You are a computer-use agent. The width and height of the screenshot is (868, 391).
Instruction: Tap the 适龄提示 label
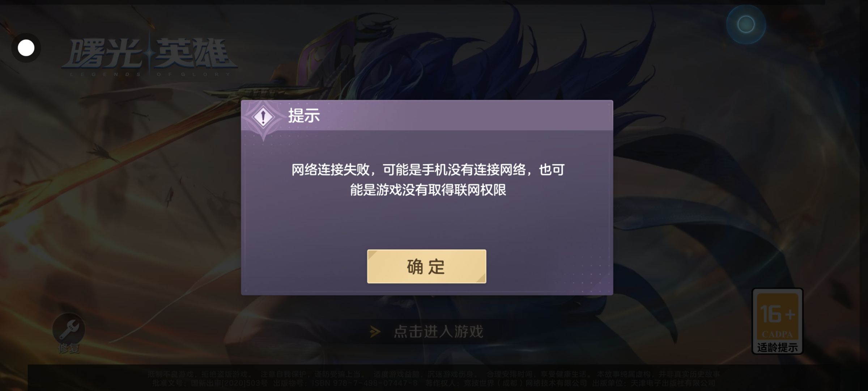(x=778, y=348)
